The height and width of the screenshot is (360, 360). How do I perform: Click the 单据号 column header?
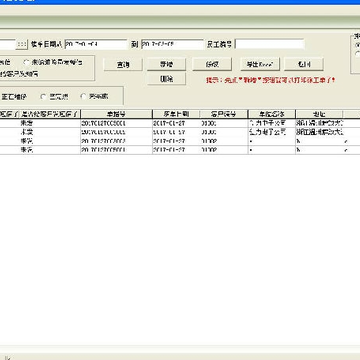tap(116, 114)
